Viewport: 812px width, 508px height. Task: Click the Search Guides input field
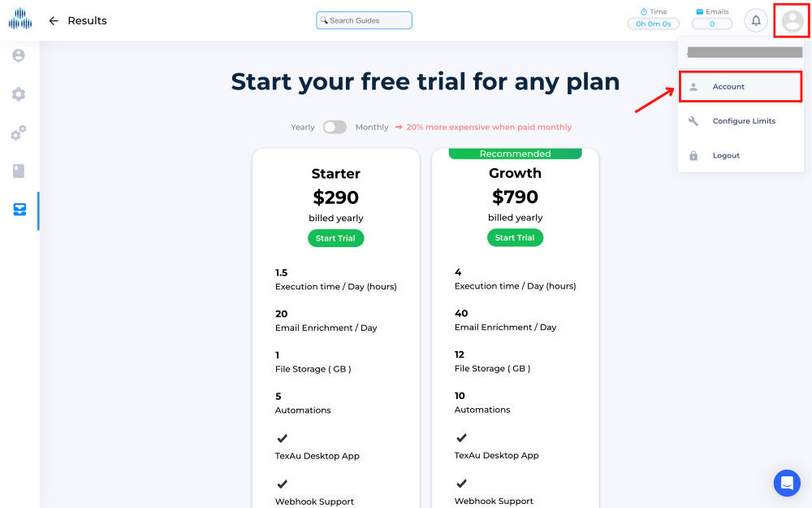point(364,20)
